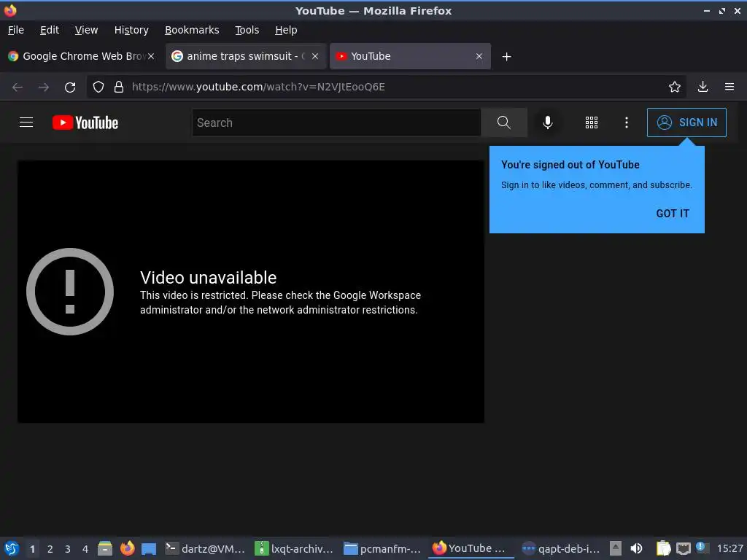Launch the file manager from quicklaunch
Image resolution: width=747 pixels, height=560 pixels.
[x=105, y=548]
